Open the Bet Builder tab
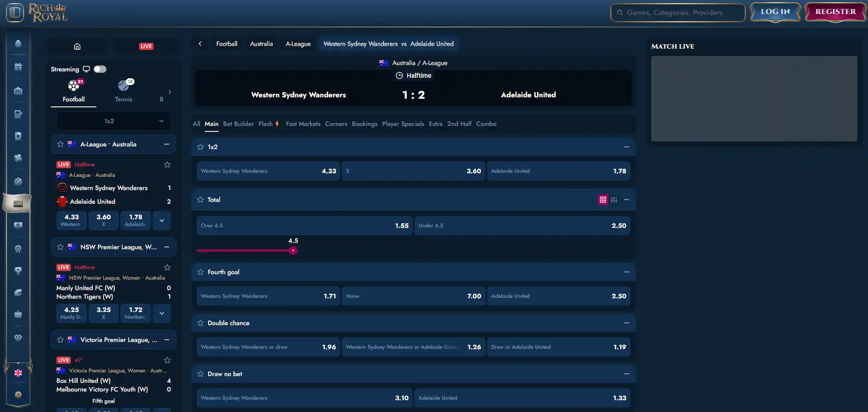This screenshot has width=868, height=412. click(239, 124)
